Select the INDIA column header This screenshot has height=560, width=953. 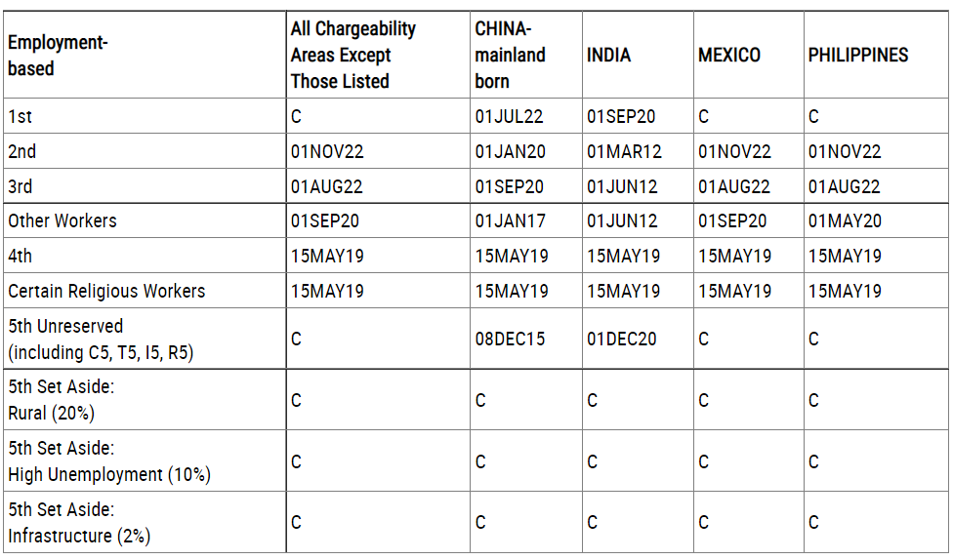[608, 56]
